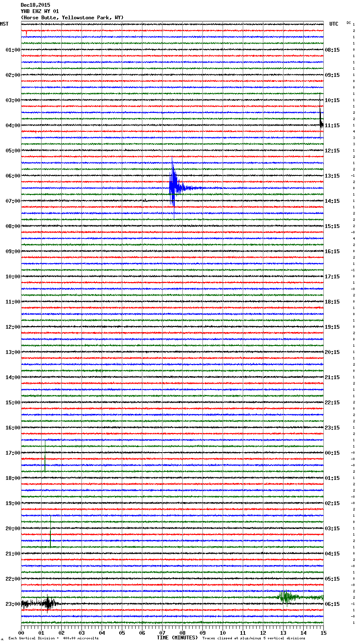This screenshot has height=644, width=357.
Task: Select the 01:00 MST time label
Action: (13, 50)
